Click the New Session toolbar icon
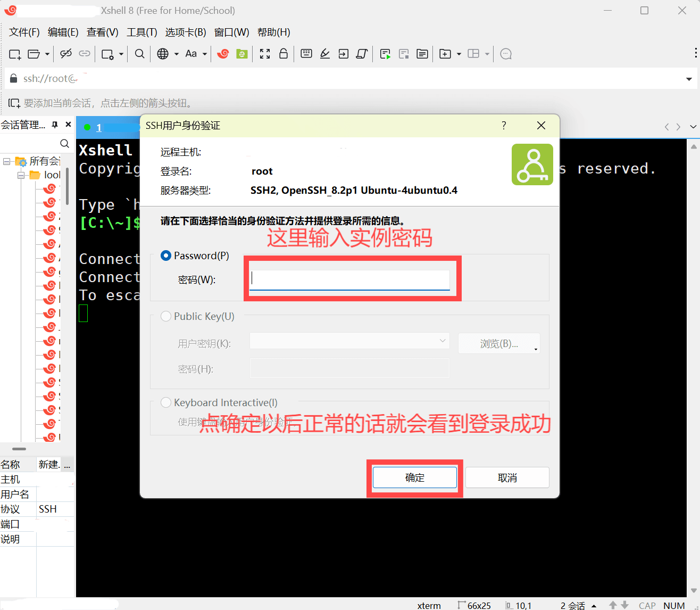Image resolution: width=700 pixels, height=610 pixels. point(15,54)
